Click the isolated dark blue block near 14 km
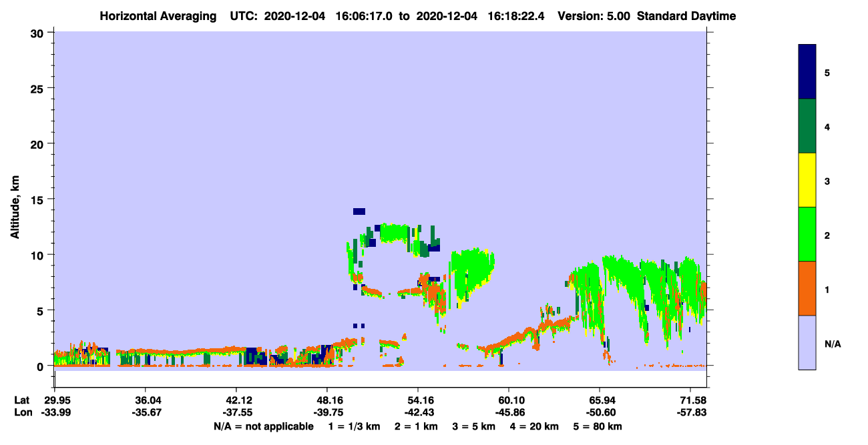 click(359, 211)
